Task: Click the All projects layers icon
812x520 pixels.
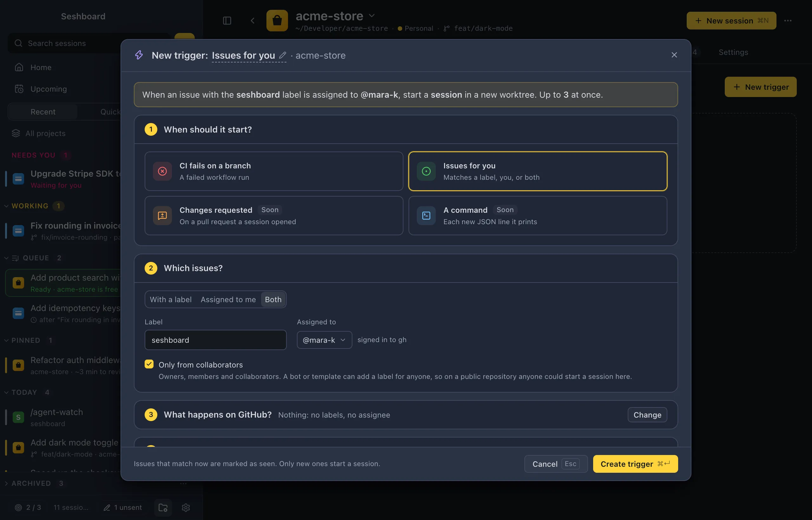Action: [16, 133]
